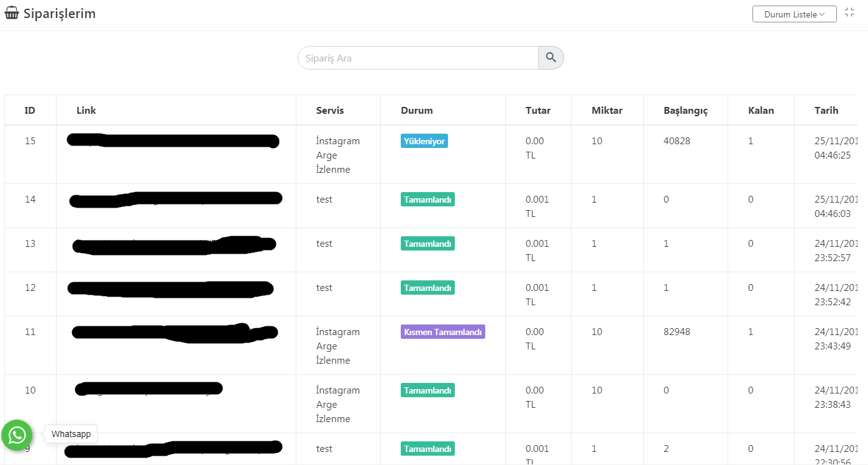Click the redacted link of order 14
Viewport: 868px width, 465px height.
[176, 200]
